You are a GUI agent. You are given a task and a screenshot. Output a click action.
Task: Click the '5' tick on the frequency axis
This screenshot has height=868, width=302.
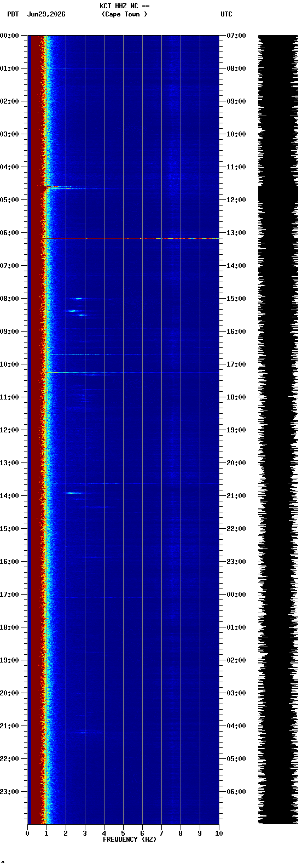click(x=123, y=833)
